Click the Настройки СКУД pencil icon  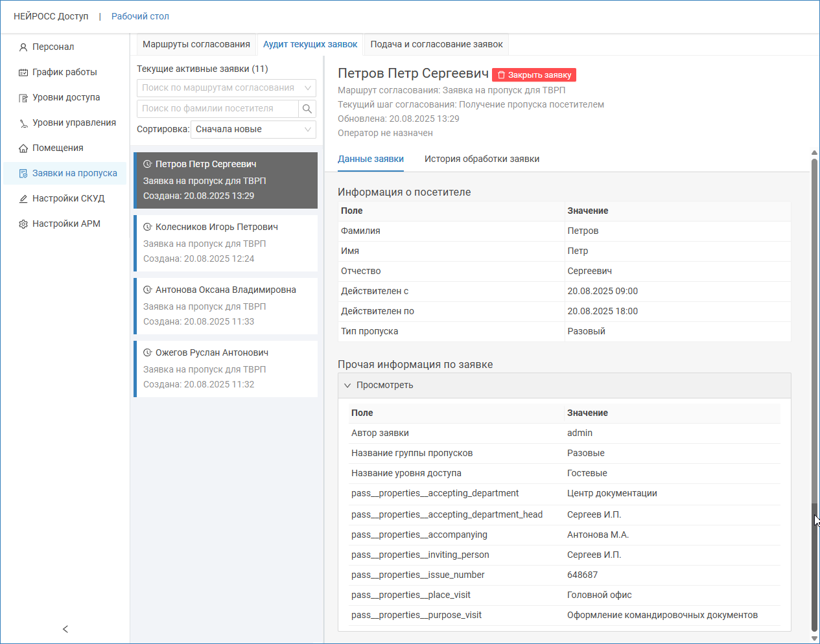click(x=23, y=199)
